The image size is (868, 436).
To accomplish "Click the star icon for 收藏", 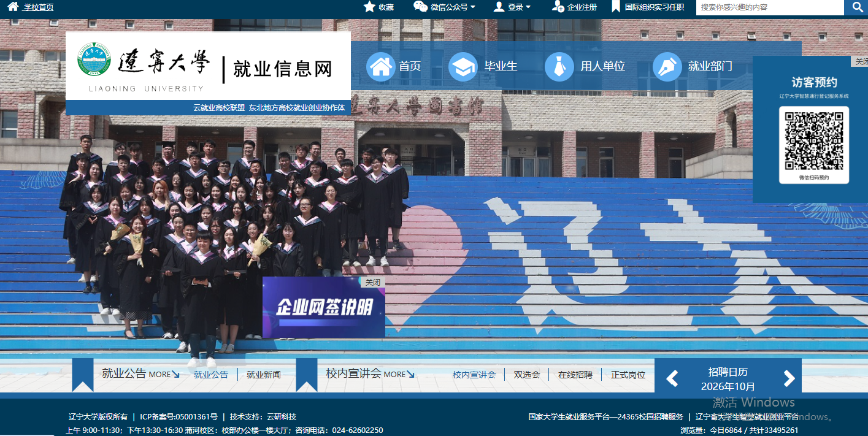I will (x=369, y=7).
